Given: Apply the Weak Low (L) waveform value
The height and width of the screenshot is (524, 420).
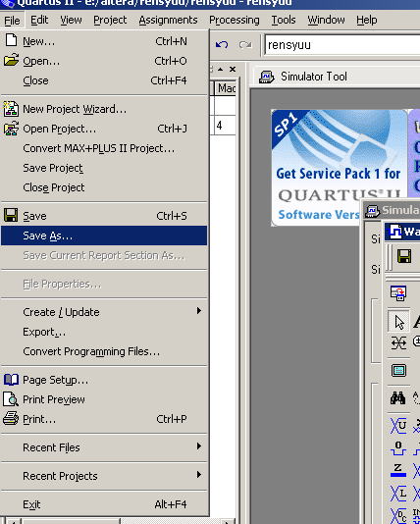Looking at the screenshot, I should click(398, 494).
